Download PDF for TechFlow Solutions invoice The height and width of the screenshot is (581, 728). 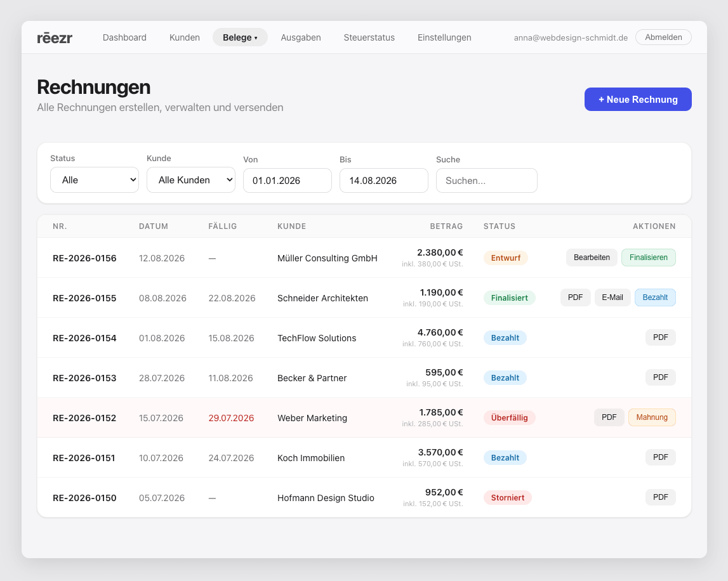click(x=660, y=337)
